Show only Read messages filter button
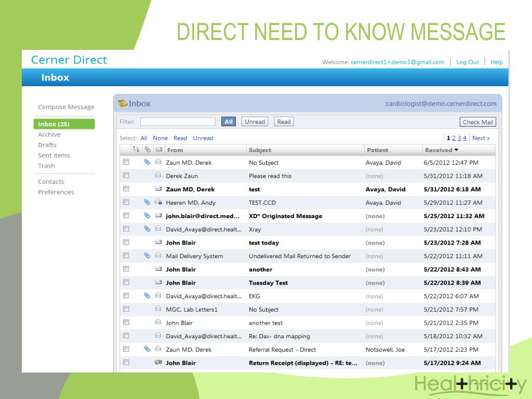532x399 pixels. click(284, 122)
